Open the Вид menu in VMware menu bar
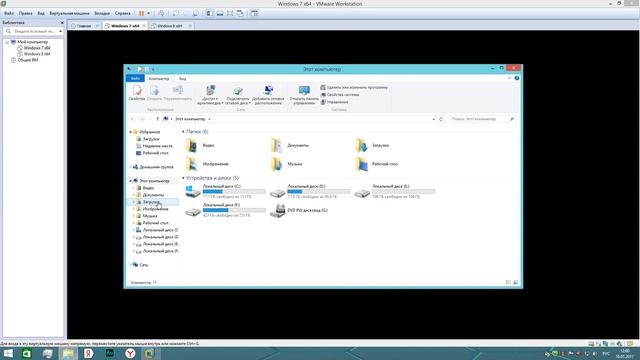Viewport: 640px width, 360px height. tap(41, 13)
